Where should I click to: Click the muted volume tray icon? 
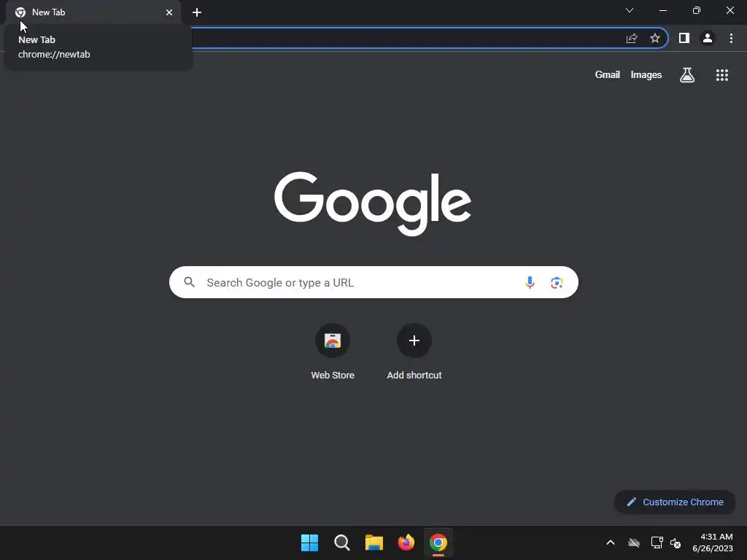click(676, 542)
